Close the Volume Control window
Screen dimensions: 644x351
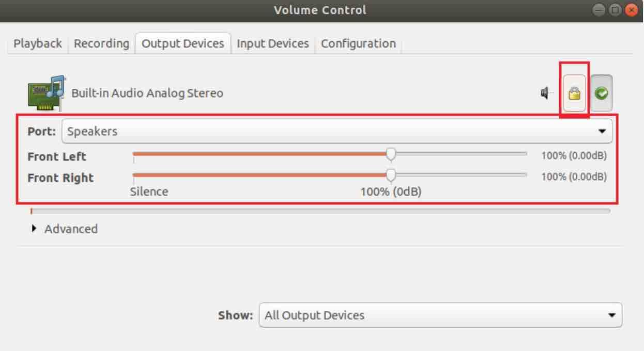[631, 10]
